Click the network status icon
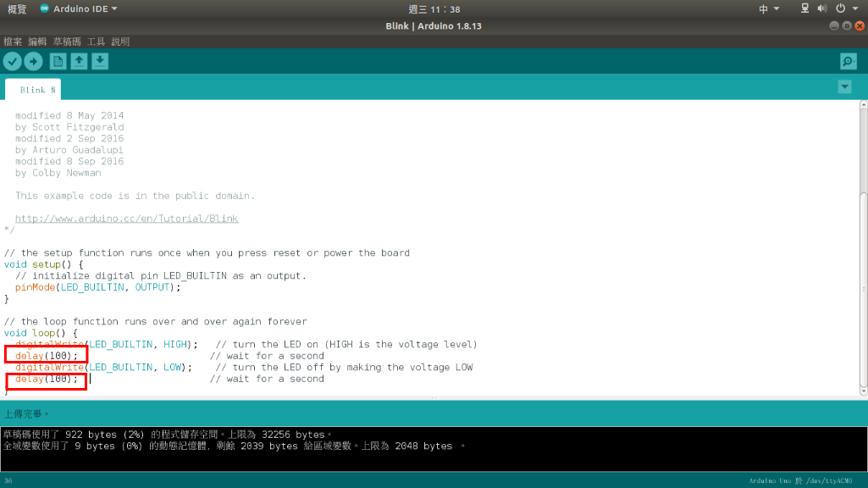 [x=804, y=8]
